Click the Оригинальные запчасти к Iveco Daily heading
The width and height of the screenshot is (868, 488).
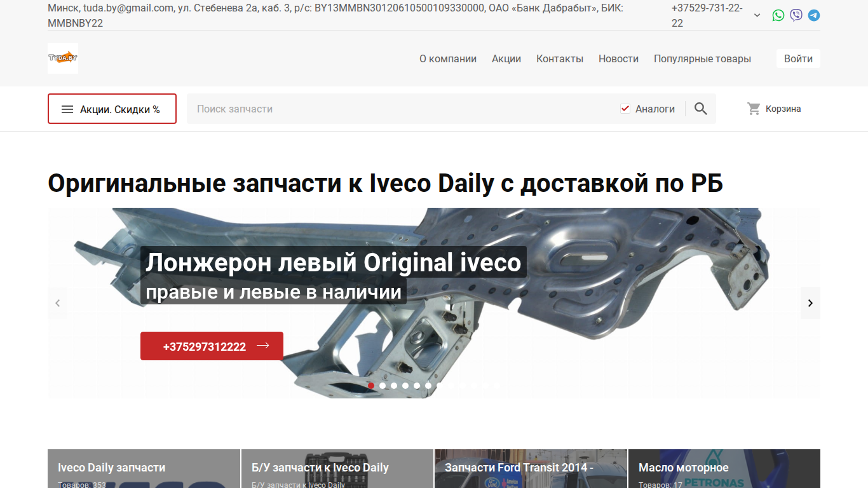pyautogui.click(x=385, y=184)
